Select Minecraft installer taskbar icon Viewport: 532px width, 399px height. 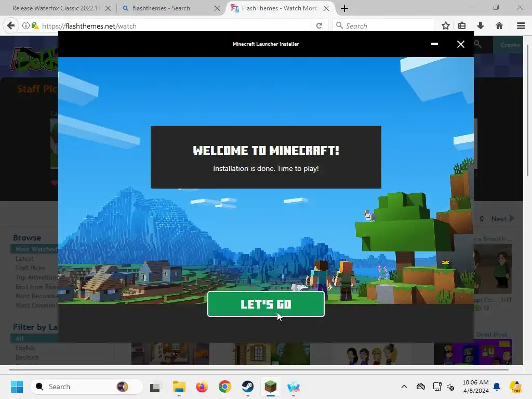[270, 387]
